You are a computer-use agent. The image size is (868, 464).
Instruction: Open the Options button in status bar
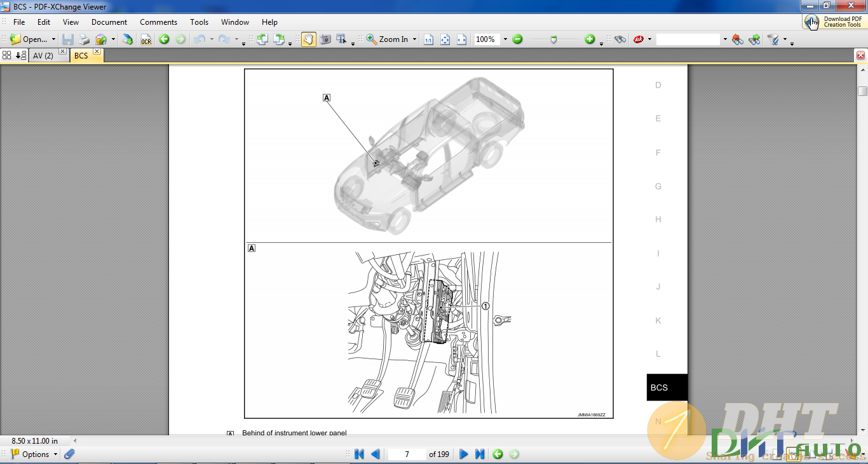[34, 454]
